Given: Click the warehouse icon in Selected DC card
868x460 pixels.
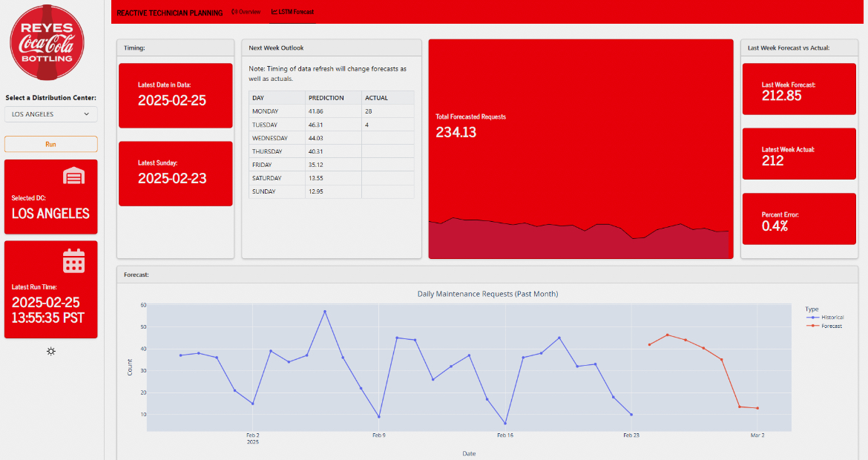Looking at the screenshot, I should 74,176.
